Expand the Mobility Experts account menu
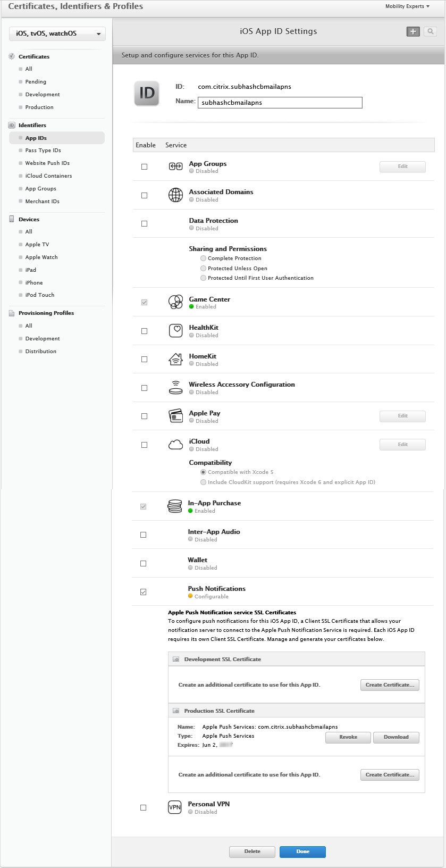 click(407, 6)
